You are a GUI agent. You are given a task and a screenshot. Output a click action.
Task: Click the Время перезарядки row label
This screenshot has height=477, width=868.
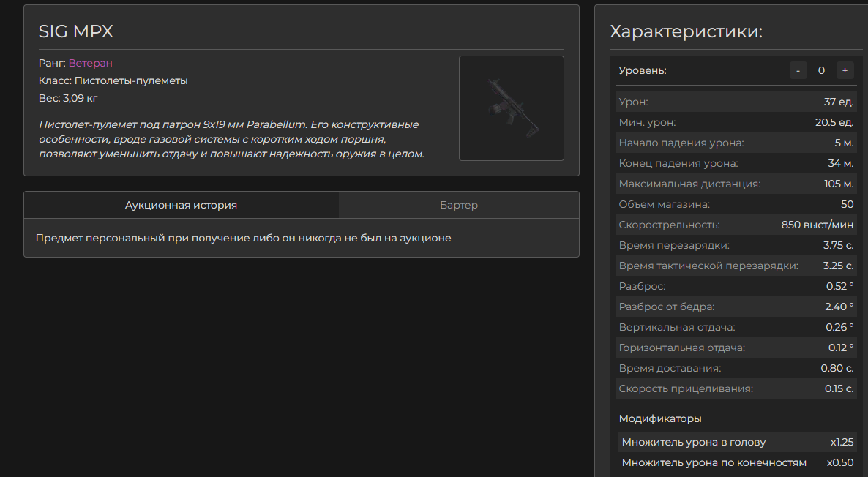[674, 245]
